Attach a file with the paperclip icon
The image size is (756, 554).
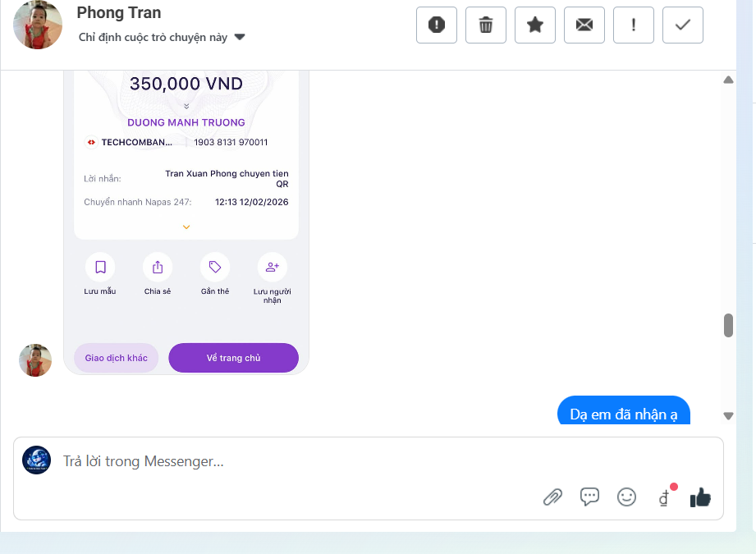pyautogui.click(x=552, y=497)
